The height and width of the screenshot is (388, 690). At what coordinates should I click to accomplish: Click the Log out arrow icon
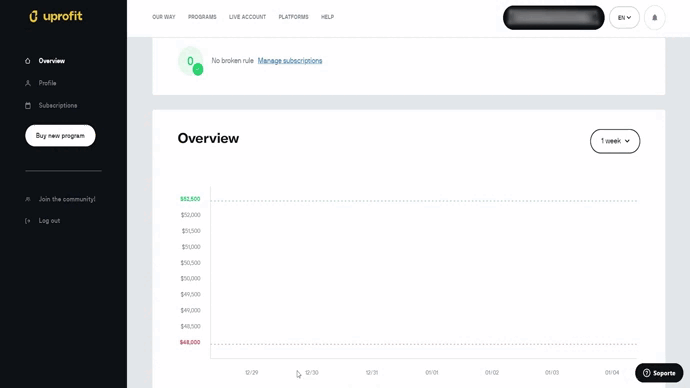coord(28,221)
